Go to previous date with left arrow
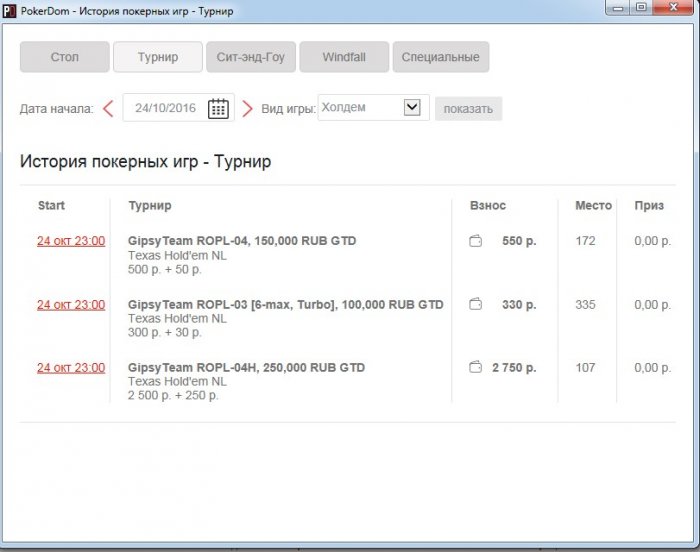700x552 pixels. [x=108, y=109]
